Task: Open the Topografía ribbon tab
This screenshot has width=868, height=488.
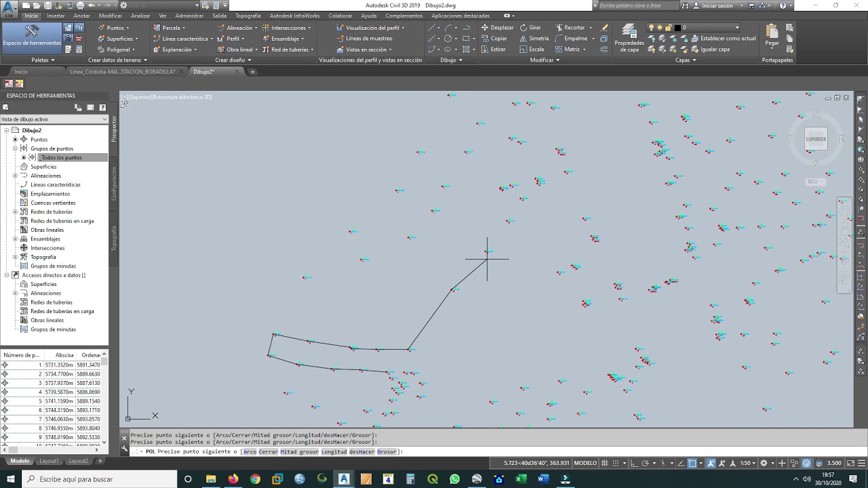Action: 248,16
